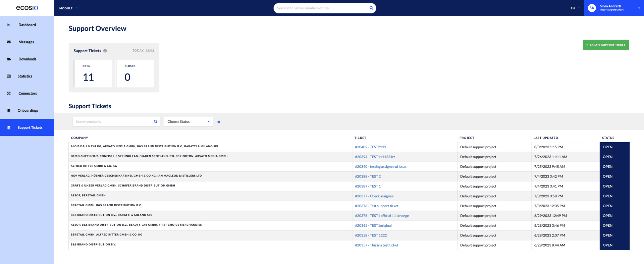Click the Messages envelope icon
644x264 pixels.
click(9, 42)
